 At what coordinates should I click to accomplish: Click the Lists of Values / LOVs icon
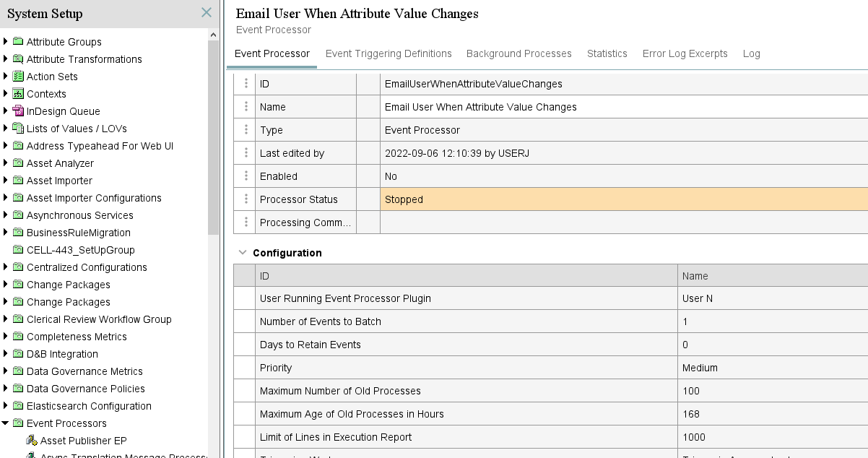tap(18, 129)
